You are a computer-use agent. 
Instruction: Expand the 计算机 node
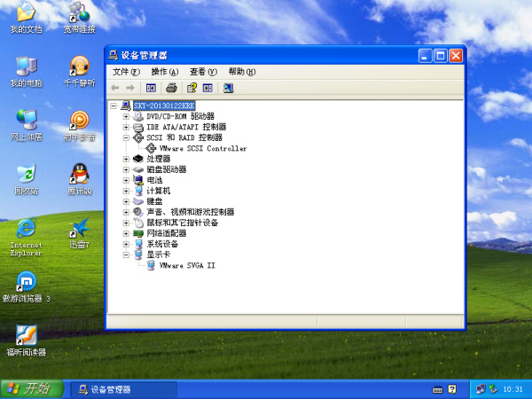pos(126,191)
